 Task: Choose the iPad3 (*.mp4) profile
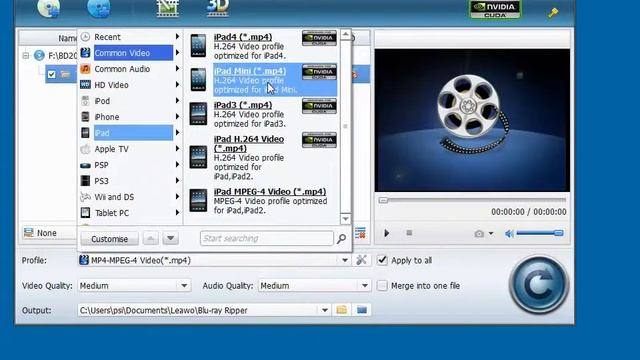point(263,114)
